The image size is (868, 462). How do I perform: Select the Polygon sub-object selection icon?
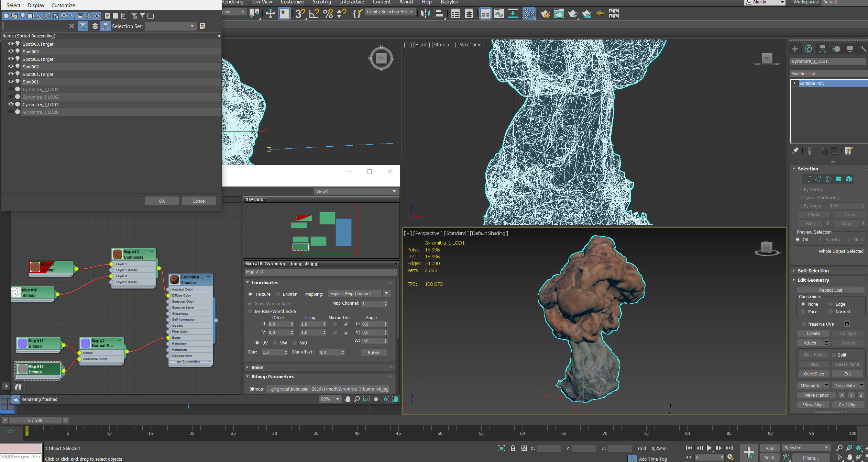838,179
